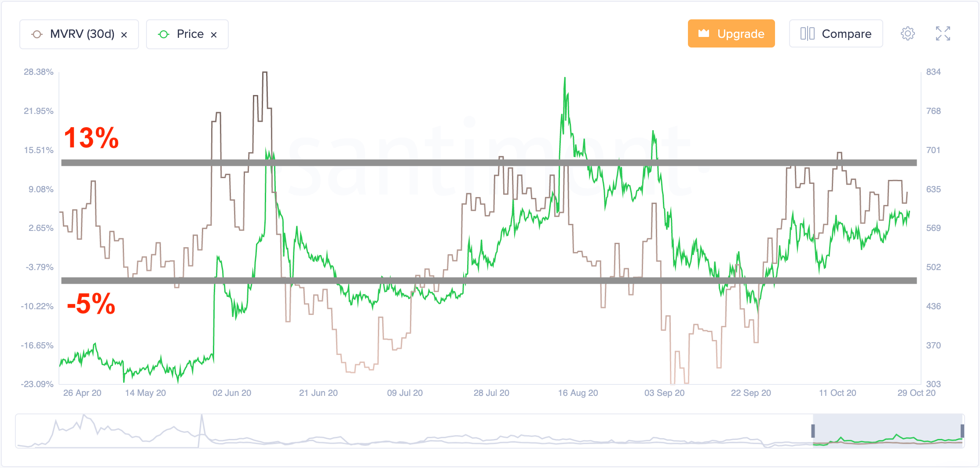
Task: Open the Compare button
Action: pyautogui.click(x=836, y=33)
